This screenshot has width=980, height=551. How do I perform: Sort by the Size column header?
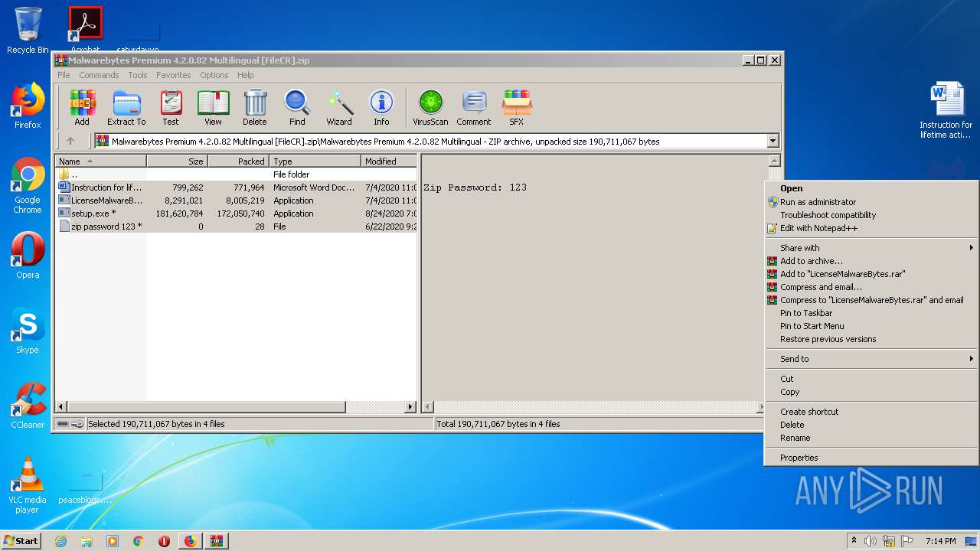[177, 161]
